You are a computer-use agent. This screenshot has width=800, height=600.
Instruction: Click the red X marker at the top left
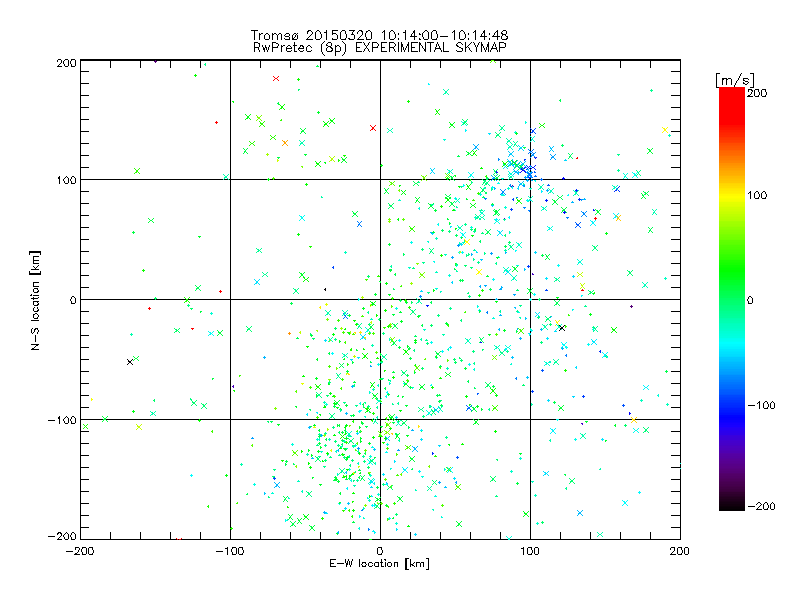pyautogui.click(x=276, y=79)
